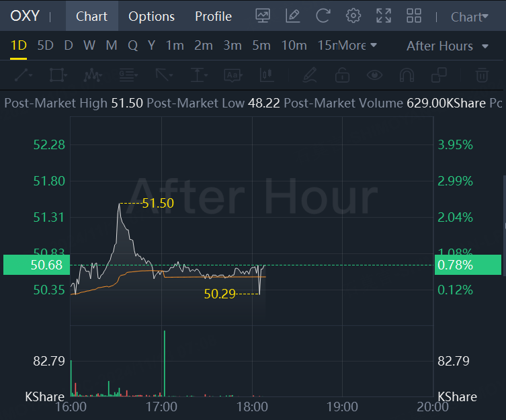Select the 10m interval

294,46
